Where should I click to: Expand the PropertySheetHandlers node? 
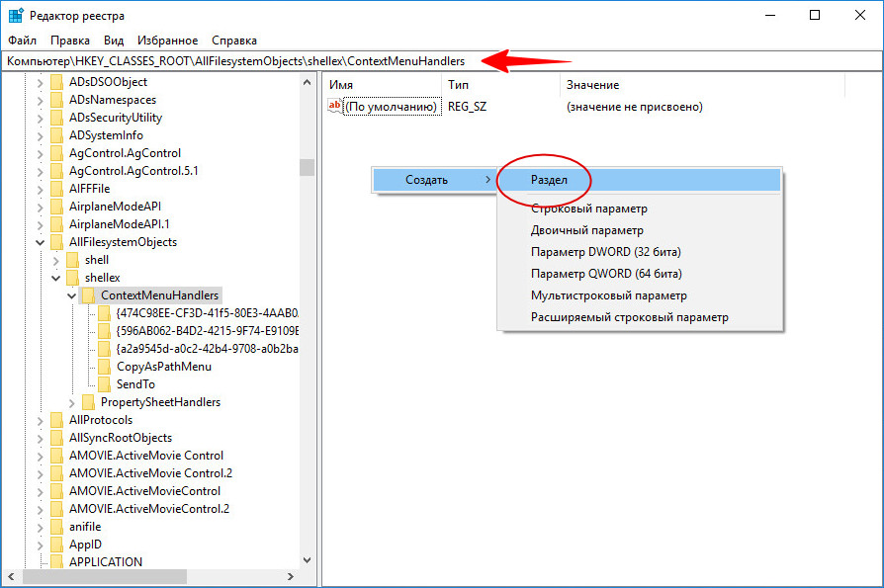point(71,403)
